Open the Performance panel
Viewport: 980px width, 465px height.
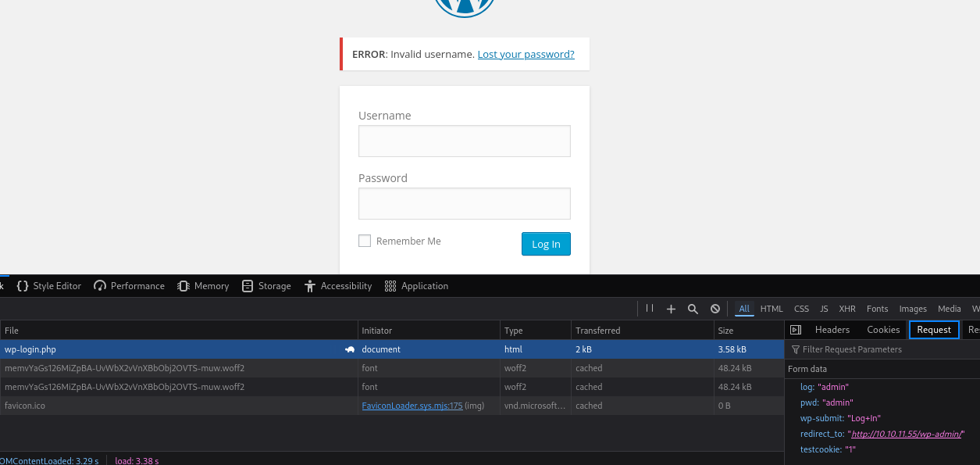[129, 286]
